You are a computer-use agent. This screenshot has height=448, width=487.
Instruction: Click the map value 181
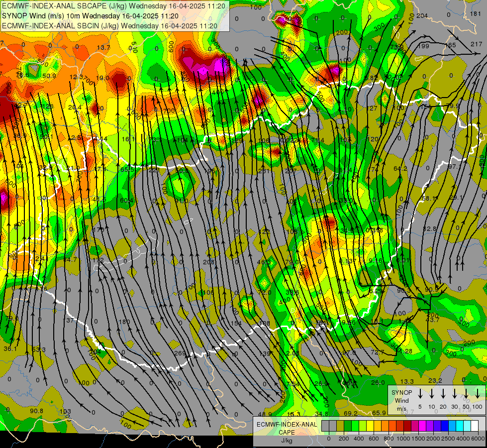[476, 13]
